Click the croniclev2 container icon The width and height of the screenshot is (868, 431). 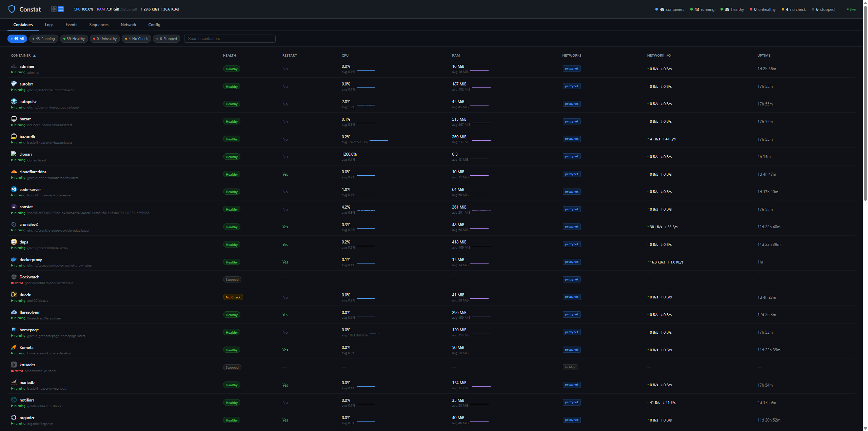14,224
